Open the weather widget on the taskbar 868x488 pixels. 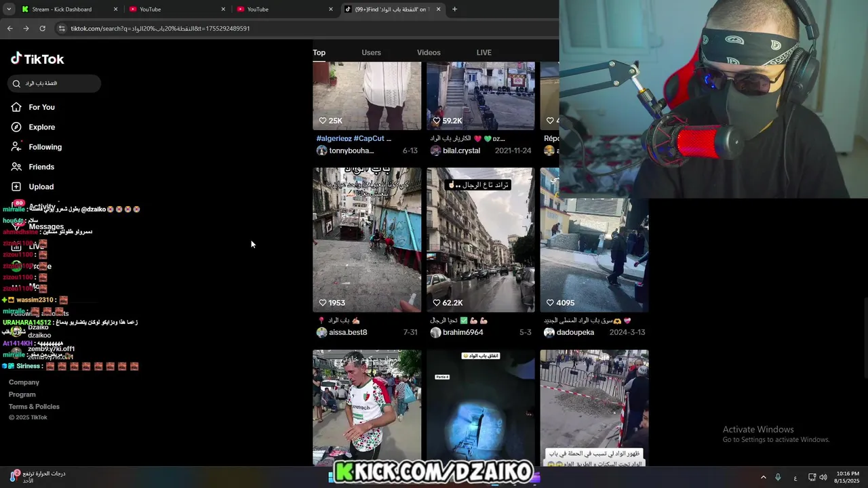37,477
